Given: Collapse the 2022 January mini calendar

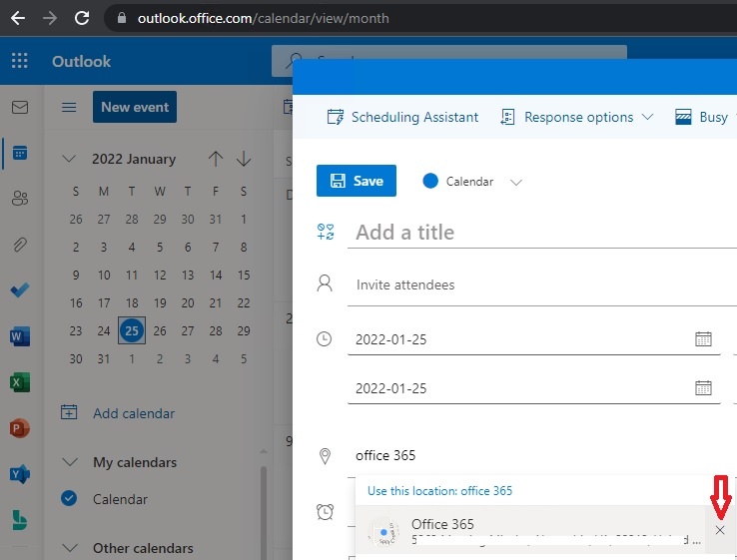Looking at the screenshot, I should pos(69,159).
